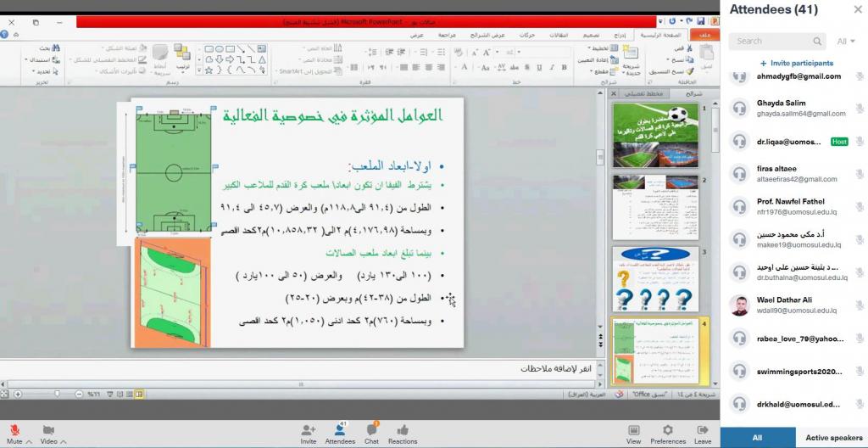
Task: Switch to the Active speakers tab
Action: click(833, 438)
